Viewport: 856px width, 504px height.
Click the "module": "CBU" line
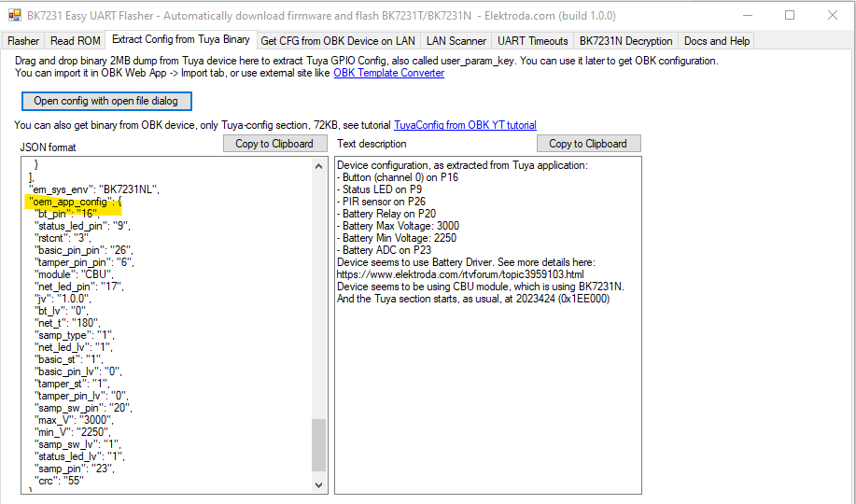tap(74, 274)
